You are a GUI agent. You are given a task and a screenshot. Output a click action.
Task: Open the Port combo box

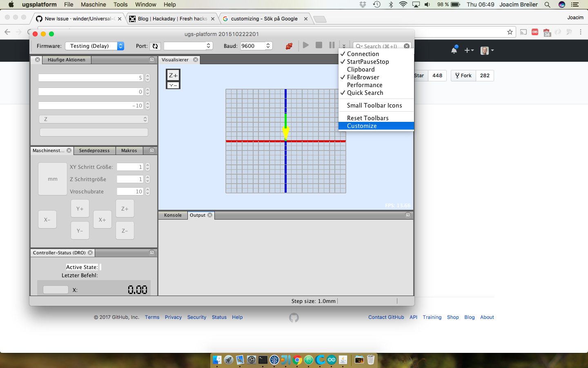188,46
